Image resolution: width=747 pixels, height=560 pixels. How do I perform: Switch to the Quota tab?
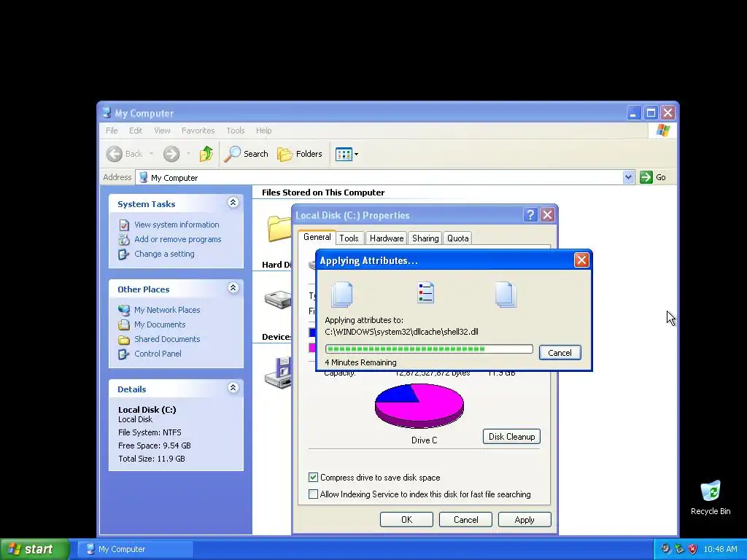[x=458, y=238]
